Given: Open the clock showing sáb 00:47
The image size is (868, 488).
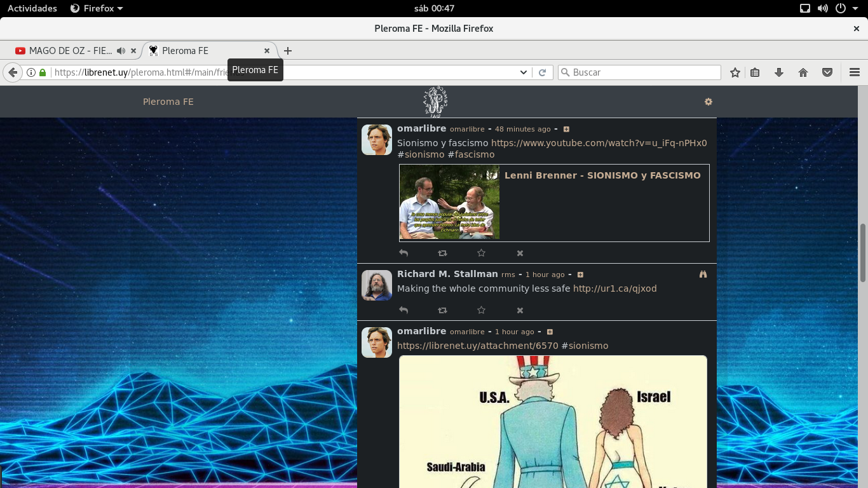Looking at the screenshot, I should pyautogui.click(x=434, y=8).
